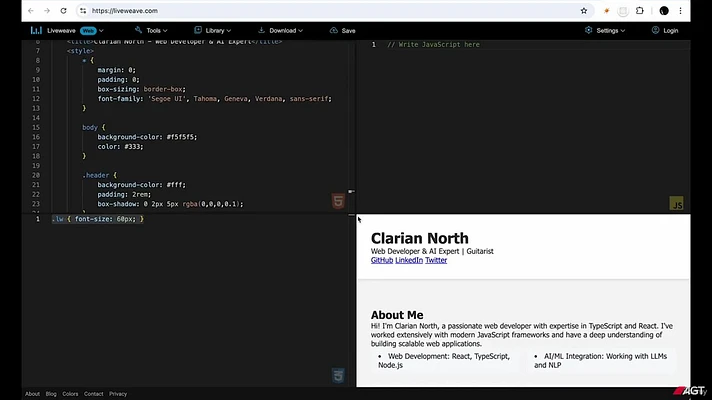Screen dimensions: 712x400
Task: Click the 'box-sizing: border-box;' code line
Action: pos(142,89)
